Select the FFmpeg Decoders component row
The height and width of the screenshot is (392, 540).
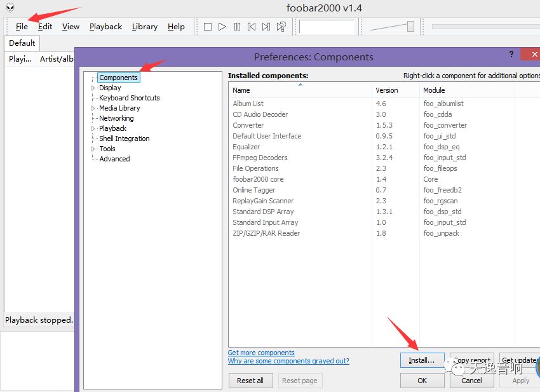point(260,158)
